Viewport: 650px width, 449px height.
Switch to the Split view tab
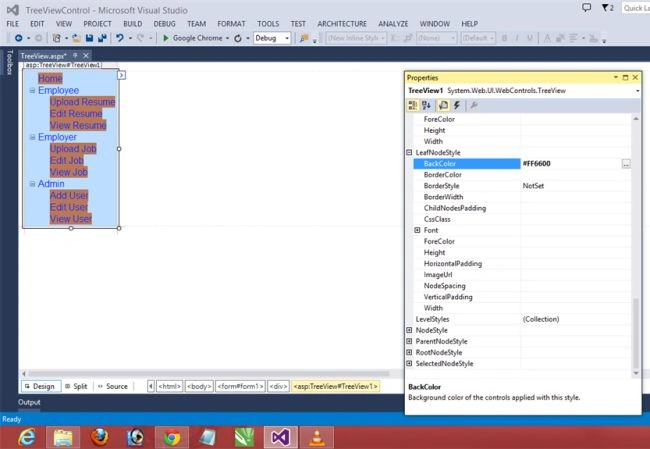pos(76,386)
